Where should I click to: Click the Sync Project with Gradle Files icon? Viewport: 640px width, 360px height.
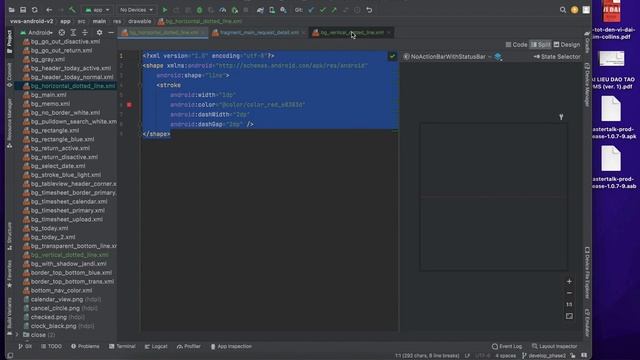tap(260, 10)
